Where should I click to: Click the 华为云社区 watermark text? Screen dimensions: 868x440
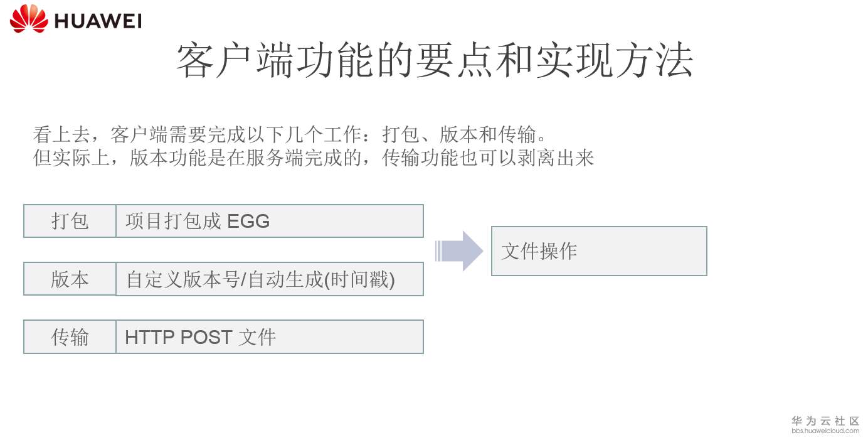point(825,421)
